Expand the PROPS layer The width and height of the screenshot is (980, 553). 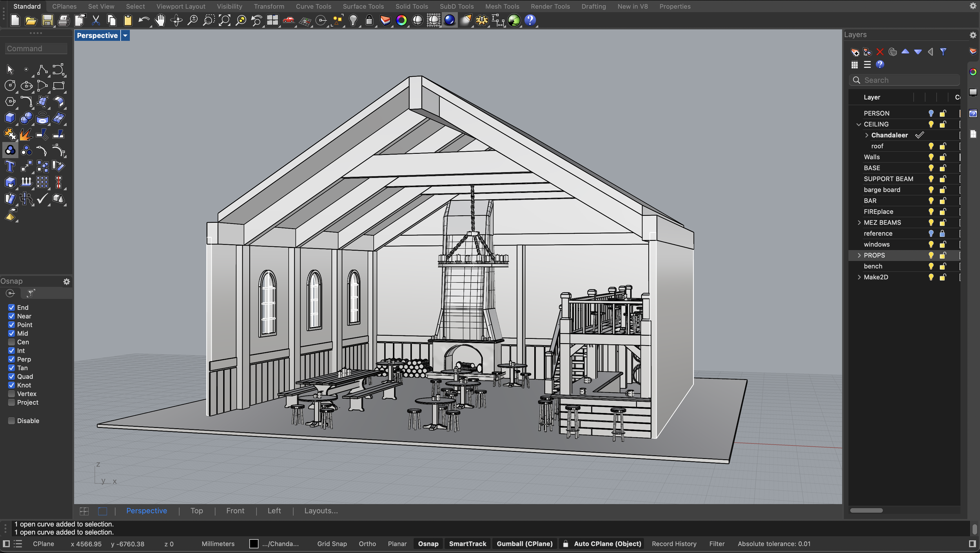click(x=859, y=255)
